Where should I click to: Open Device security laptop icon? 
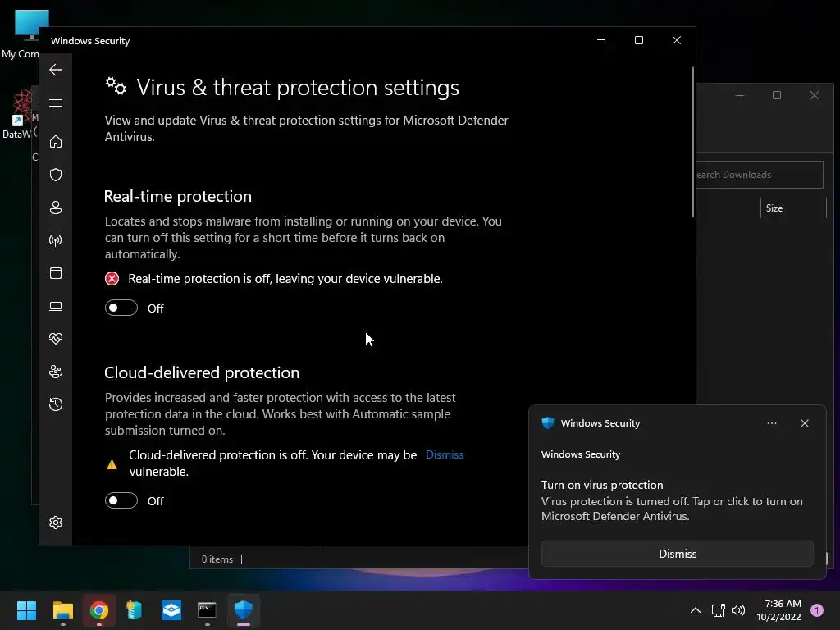pyautogui.click(x=56, y=306)
